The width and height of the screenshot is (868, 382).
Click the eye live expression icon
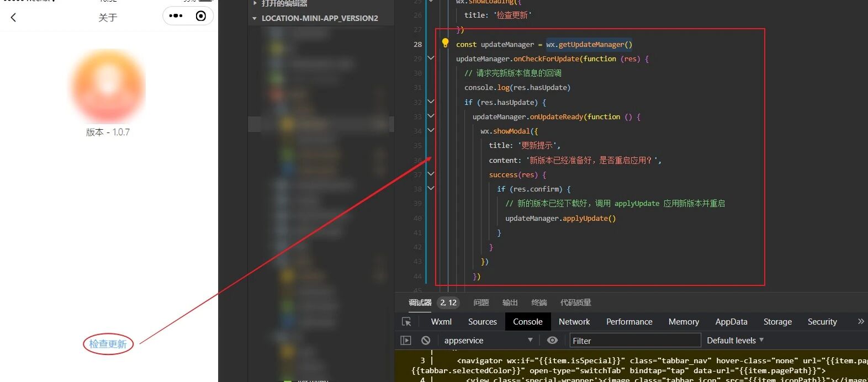[x=552, y=341]
